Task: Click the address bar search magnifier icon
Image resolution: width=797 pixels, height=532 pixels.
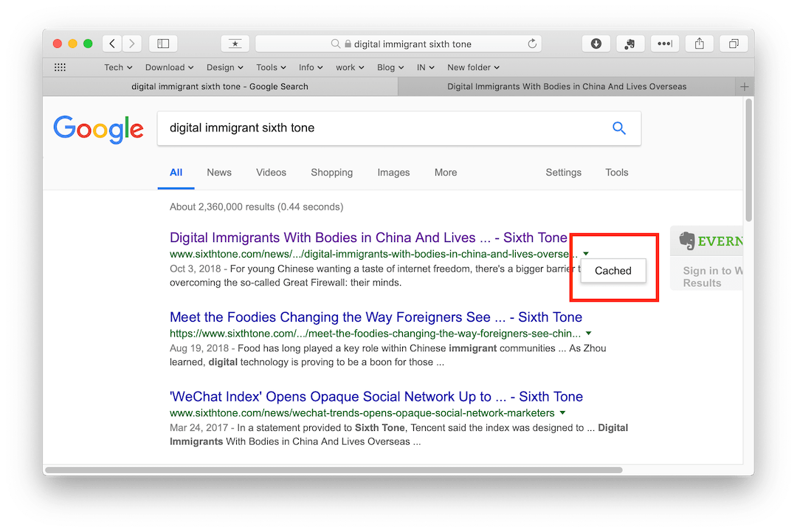Action: [336, 44]
